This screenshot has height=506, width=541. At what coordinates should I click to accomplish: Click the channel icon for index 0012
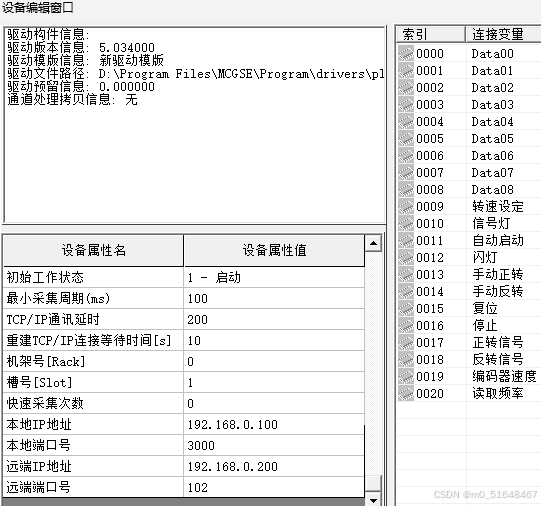(405, 258)
